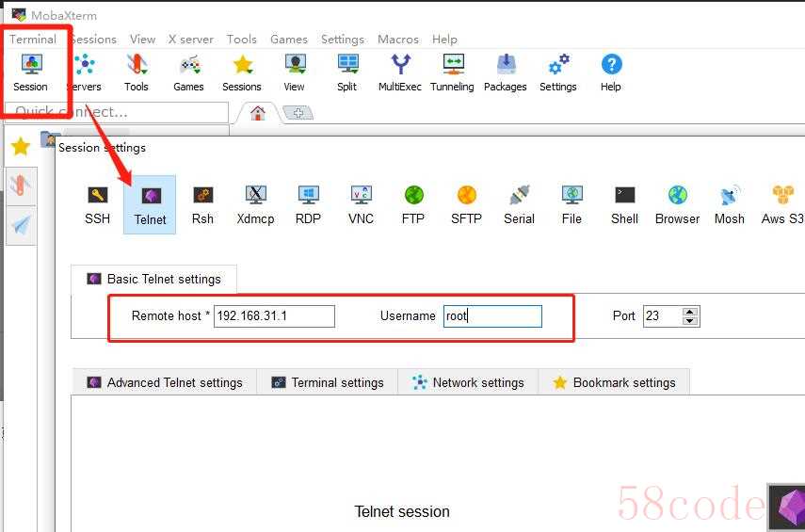Screen dimensions: 805x532
Task: Decrease the Port value with down arrow
Action: (x=690, y=321)
